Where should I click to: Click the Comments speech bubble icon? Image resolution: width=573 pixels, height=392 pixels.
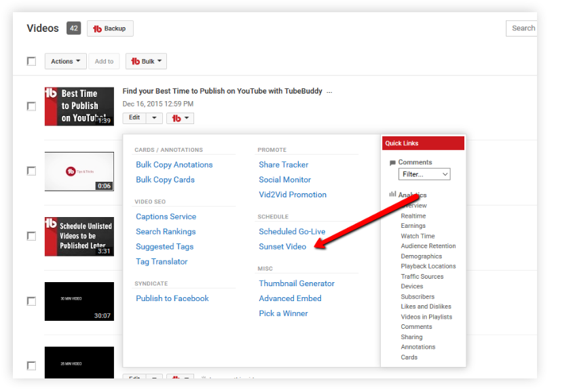click(x=392, y=163)
